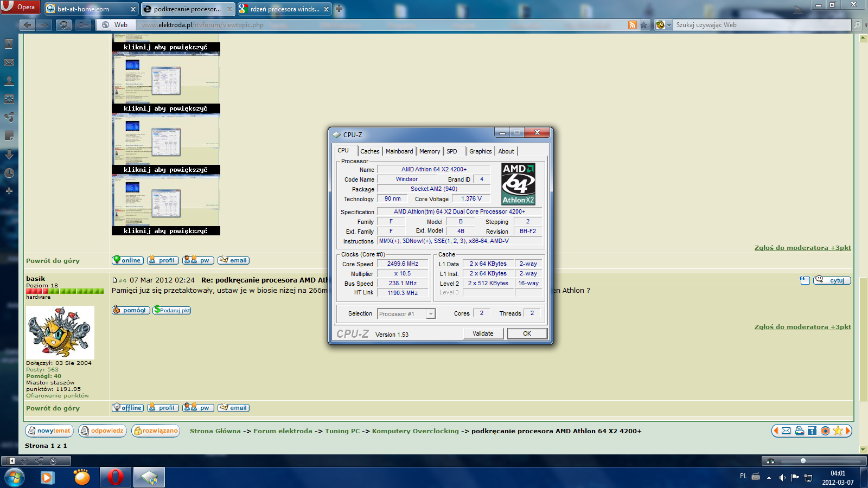Viewport: 868px width, 488px height.
Task: Bookmark the page with the address bar star
Action: pyautogui.click(x=644, y=25)
